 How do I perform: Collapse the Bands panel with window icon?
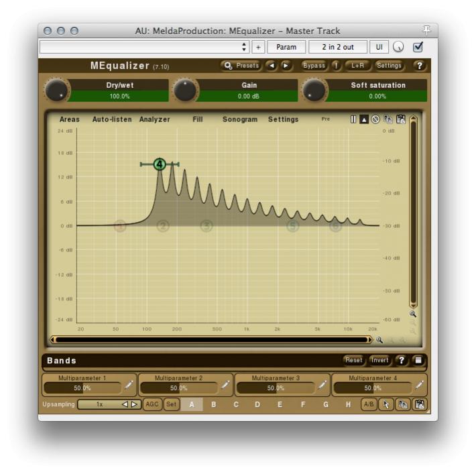pyautogui.click(x=418, y=361)
